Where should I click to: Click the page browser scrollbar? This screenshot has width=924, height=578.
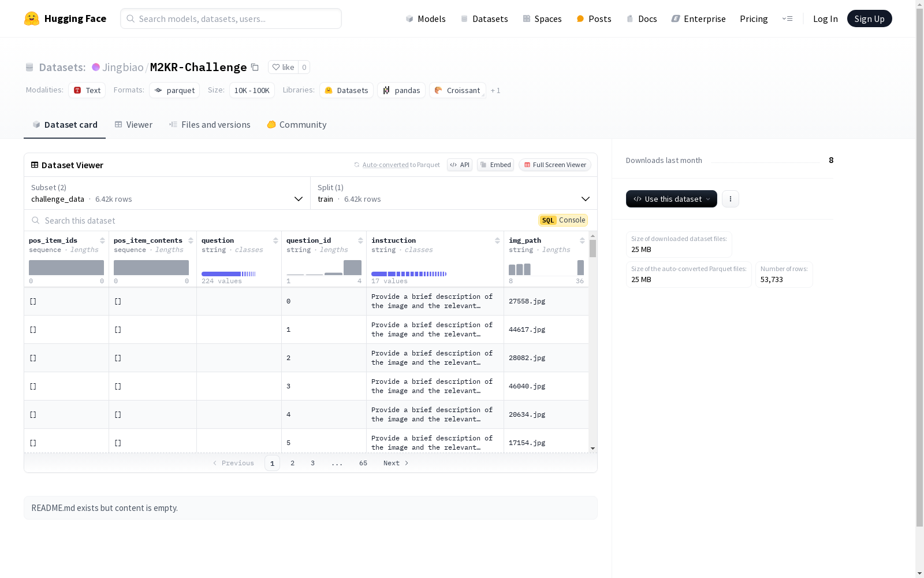coord(919,269)
